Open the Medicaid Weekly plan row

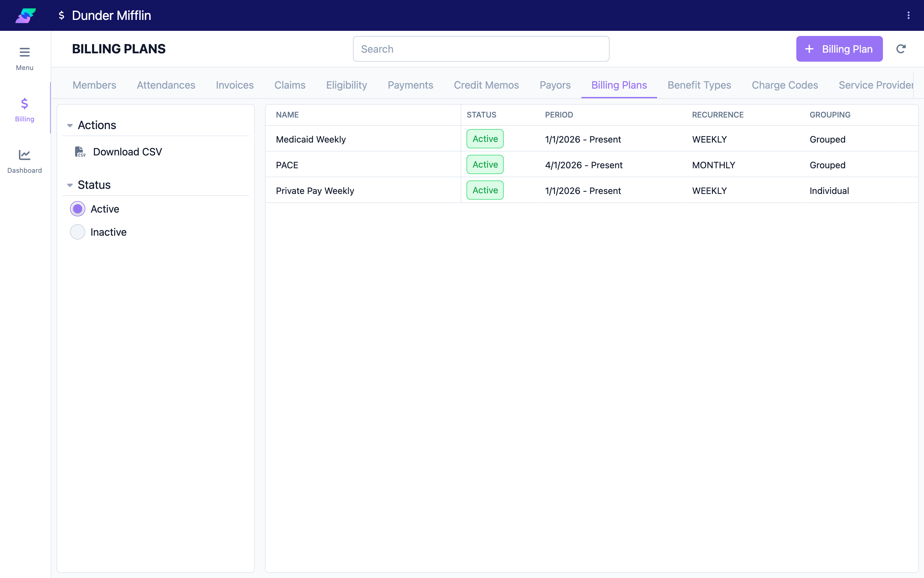(591, 139)
